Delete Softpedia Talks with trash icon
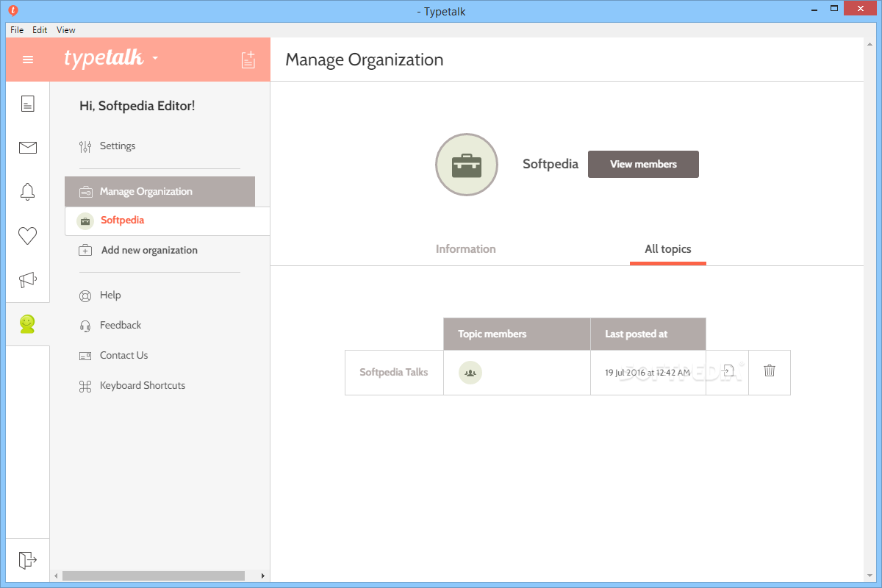The image size is (882, 588). click(770, 371)
